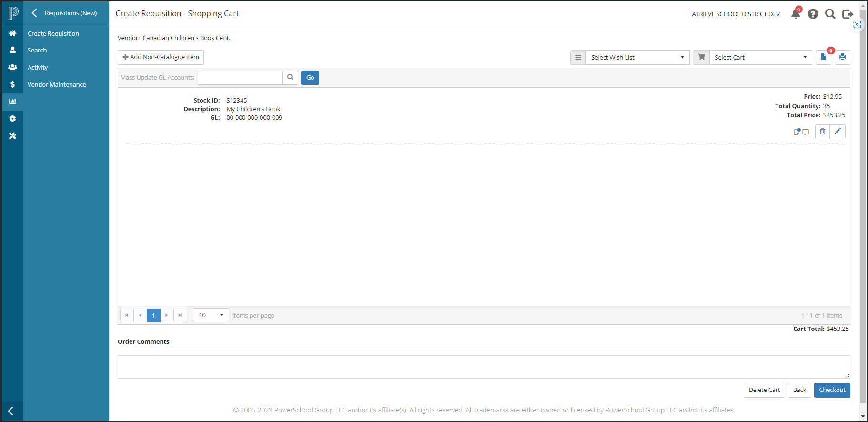The height and width of the screenshot is (422, 868).
Task: Collapse the sidebar with bottom arrow
Action: pyautogui.click(x=11, y=411)
